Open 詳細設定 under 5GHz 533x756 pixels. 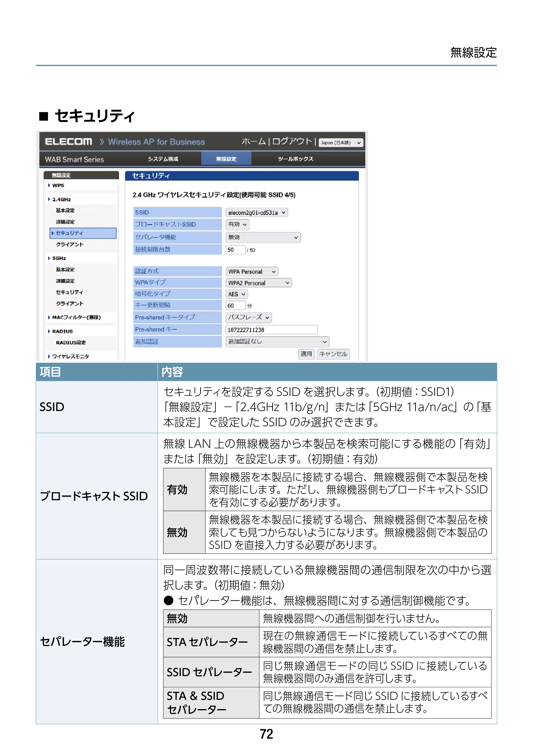[x=65, y=281]
